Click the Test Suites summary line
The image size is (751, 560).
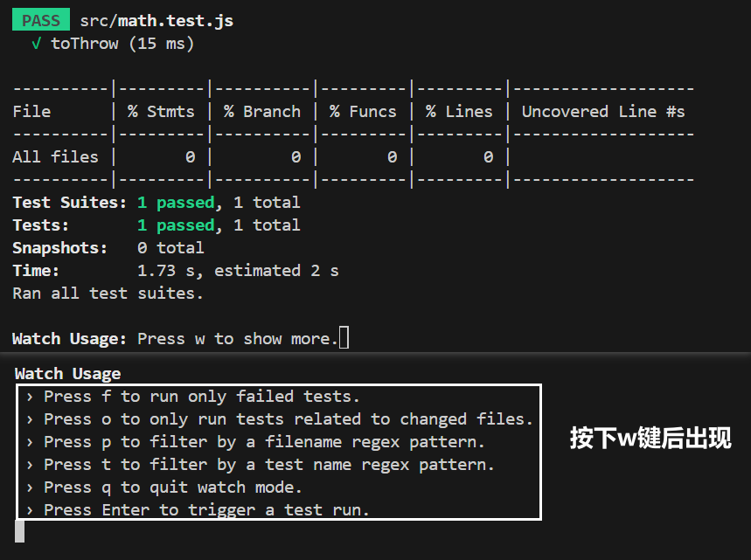pyautogui.click(x=156, y=203)
